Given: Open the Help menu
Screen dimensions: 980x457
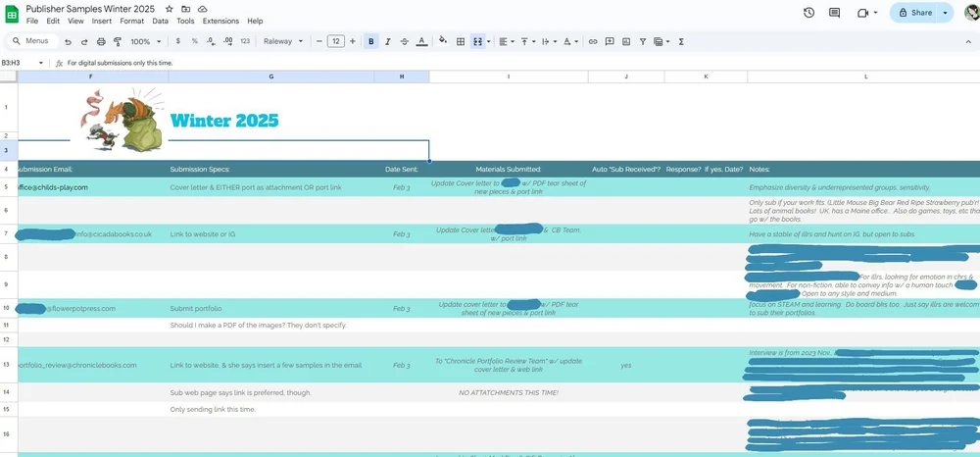Looking at the screenshot, I should tap(255, 21).
